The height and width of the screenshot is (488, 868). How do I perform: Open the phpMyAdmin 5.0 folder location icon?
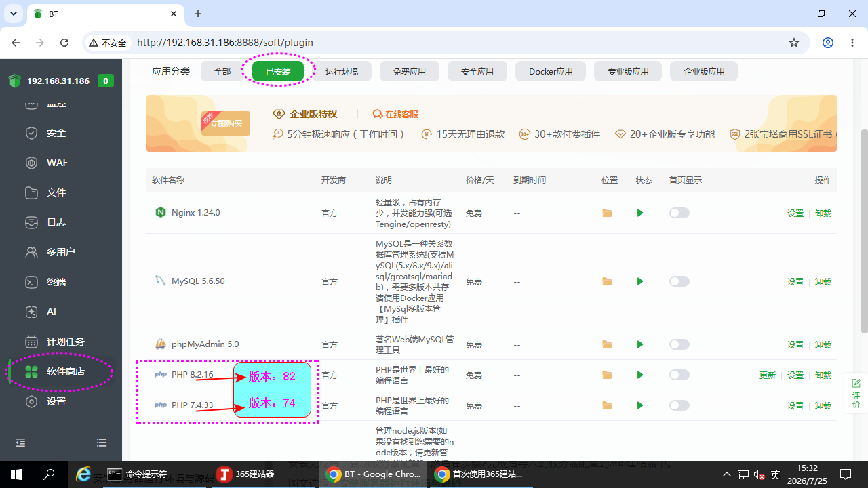[x=607, y=344]
